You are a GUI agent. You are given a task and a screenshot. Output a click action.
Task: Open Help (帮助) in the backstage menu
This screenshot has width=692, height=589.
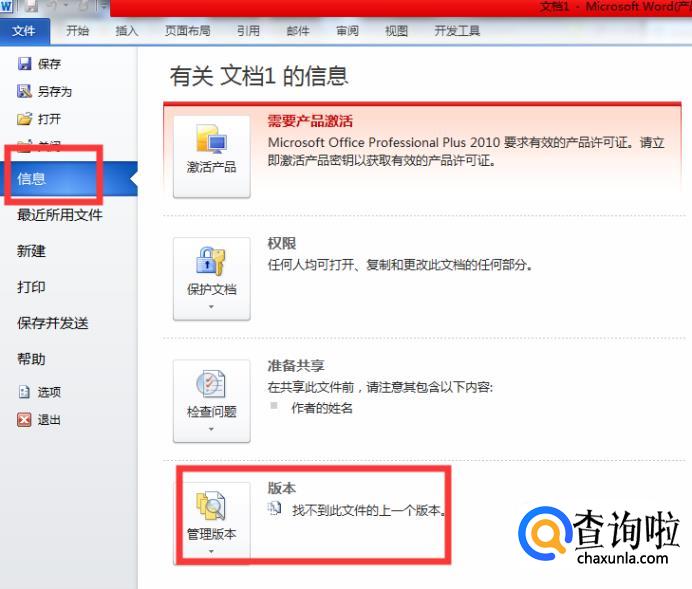click(x=31, y=359)
